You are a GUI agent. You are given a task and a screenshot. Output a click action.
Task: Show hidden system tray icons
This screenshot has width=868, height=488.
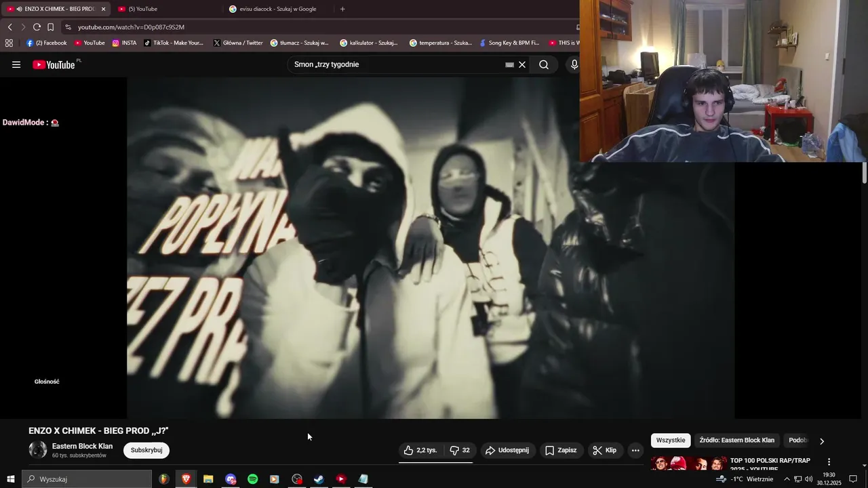(787, 479)
